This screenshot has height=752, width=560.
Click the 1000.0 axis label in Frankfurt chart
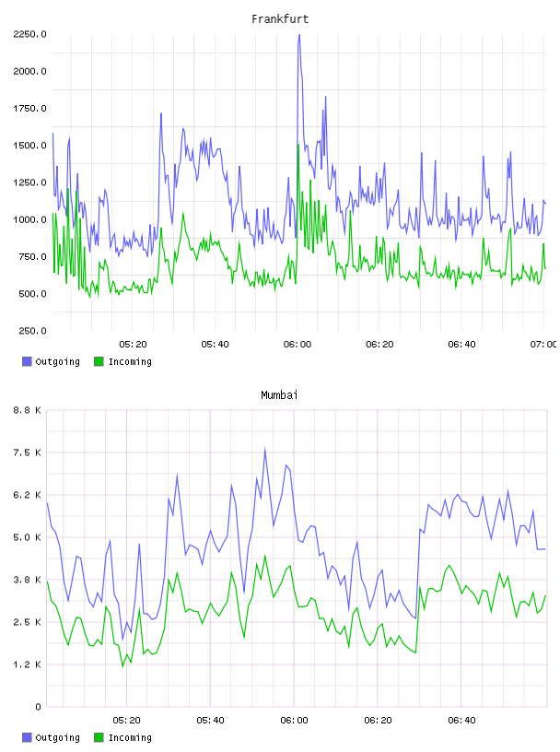click(29, 219)
